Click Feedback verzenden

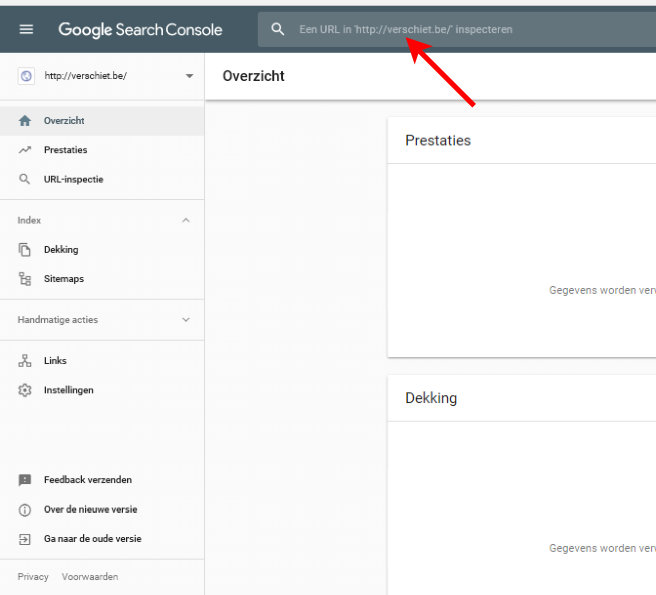pos(88,480)
